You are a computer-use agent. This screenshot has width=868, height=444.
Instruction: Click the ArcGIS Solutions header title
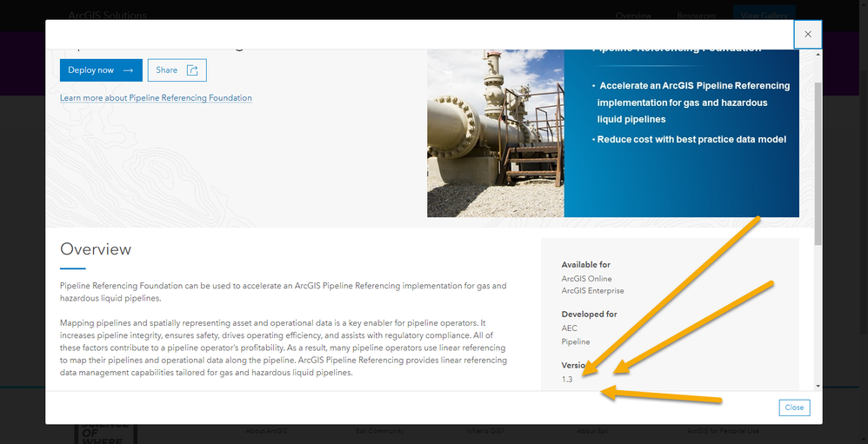point(107,15)
